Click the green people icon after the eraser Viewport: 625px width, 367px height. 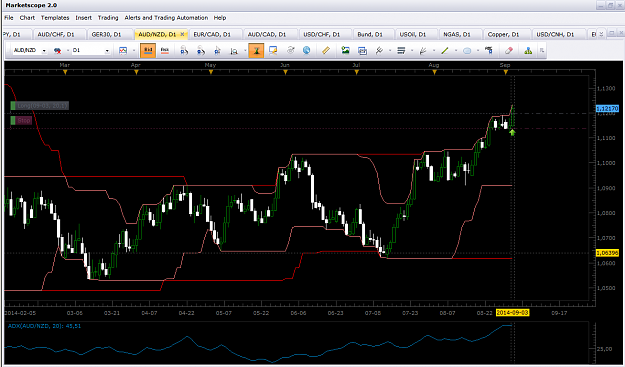click(x=528, y=51)
